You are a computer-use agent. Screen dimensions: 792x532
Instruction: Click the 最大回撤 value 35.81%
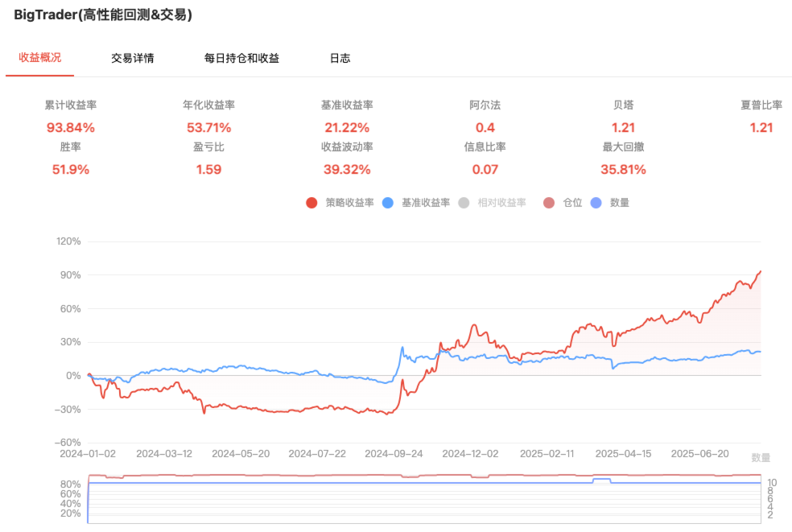[x=623, y=169]
